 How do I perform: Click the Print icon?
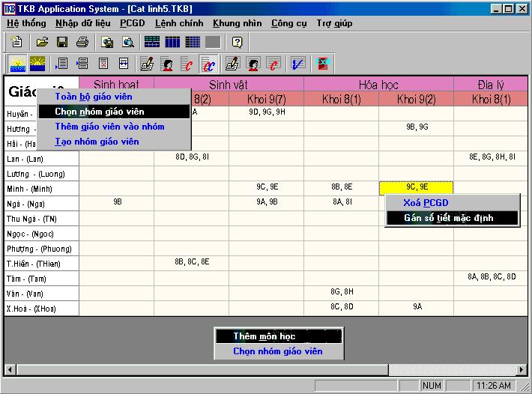[x=82, y=42]
